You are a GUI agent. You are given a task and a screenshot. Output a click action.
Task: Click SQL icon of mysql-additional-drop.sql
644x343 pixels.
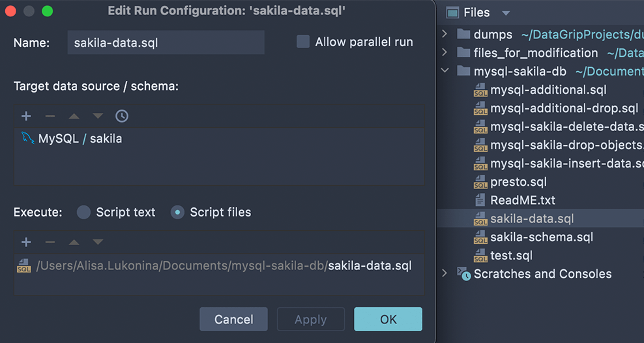tap(480, 108)
